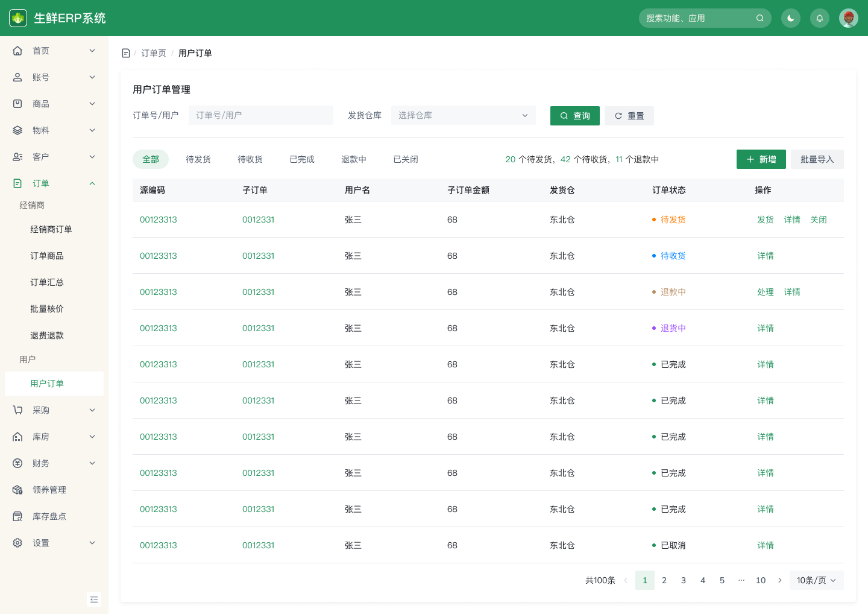Click 关闭 for the 待发货 order
This screenshot has width=868, height=614.
point(819,220)
